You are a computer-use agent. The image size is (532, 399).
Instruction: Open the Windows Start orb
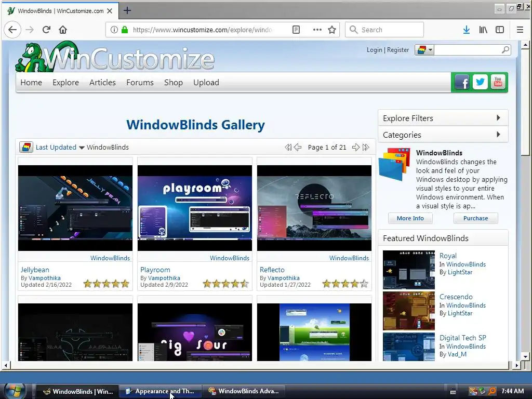point(15,391)
